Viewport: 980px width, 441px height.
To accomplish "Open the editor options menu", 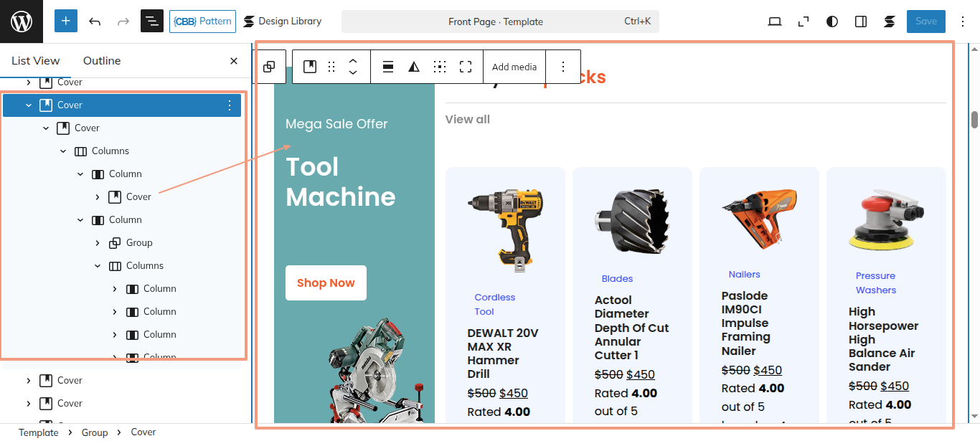I will 963,22.
